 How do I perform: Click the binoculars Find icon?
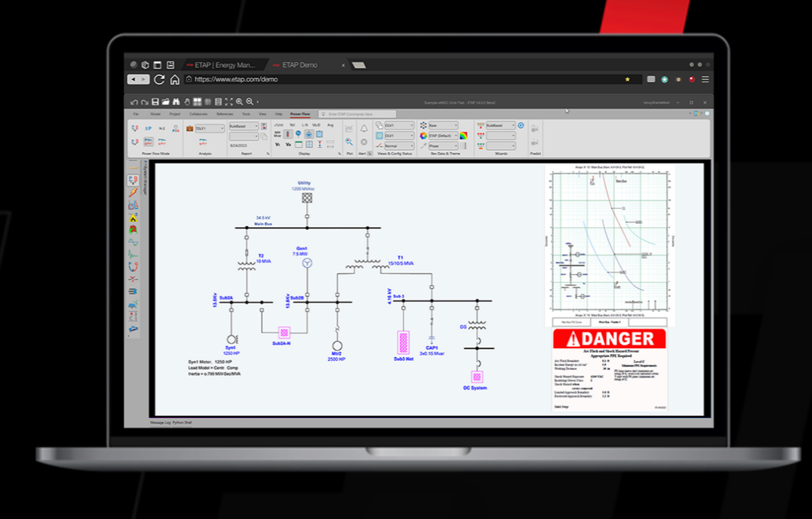coord(176,102)
